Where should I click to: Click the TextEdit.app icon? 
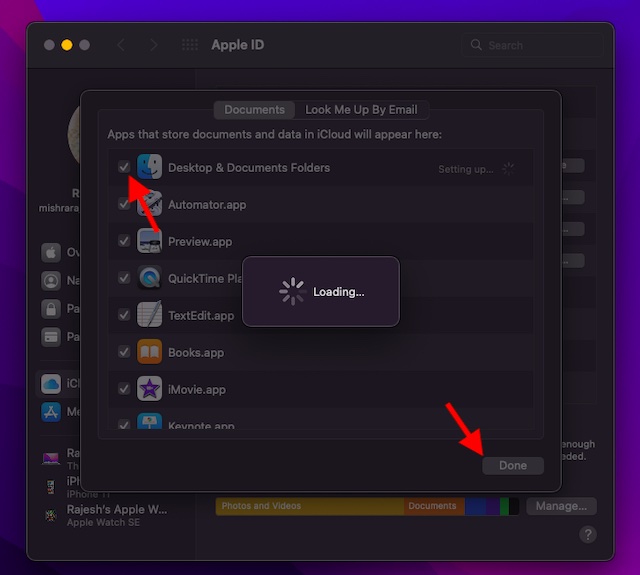point(149,315)
